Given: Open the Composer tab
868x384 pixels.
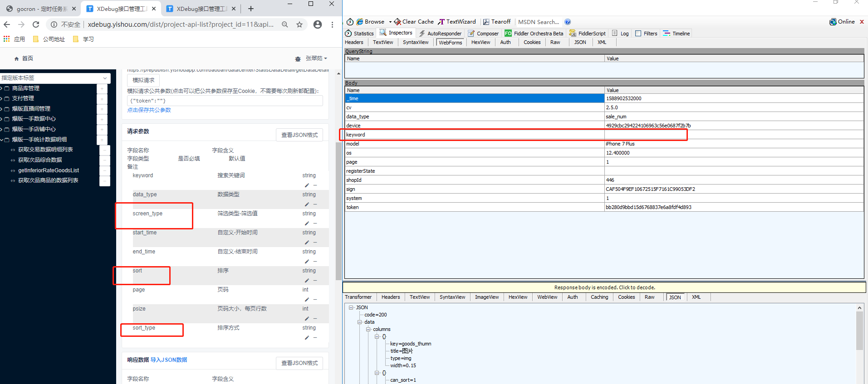Looking at the screenshot, I should tap(483, 34).
